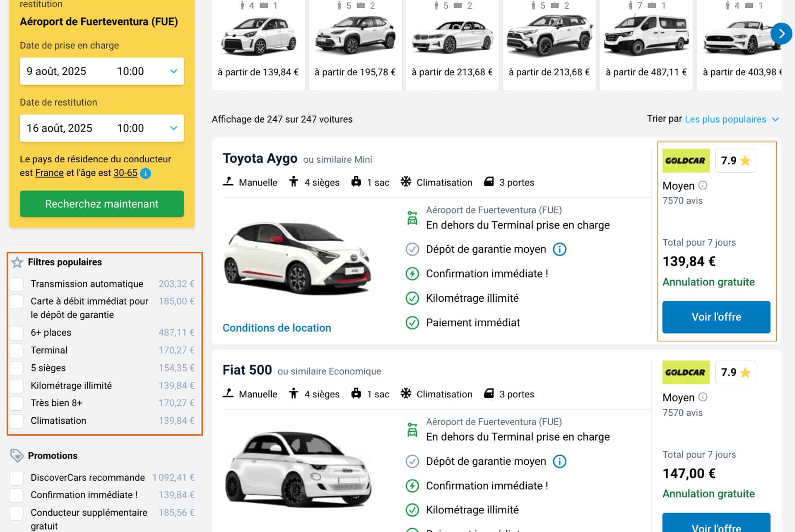
Task: Click Dépôt de garantie check icon for Fiat 500
Action: pyautogui.click(x=412, y=461)
